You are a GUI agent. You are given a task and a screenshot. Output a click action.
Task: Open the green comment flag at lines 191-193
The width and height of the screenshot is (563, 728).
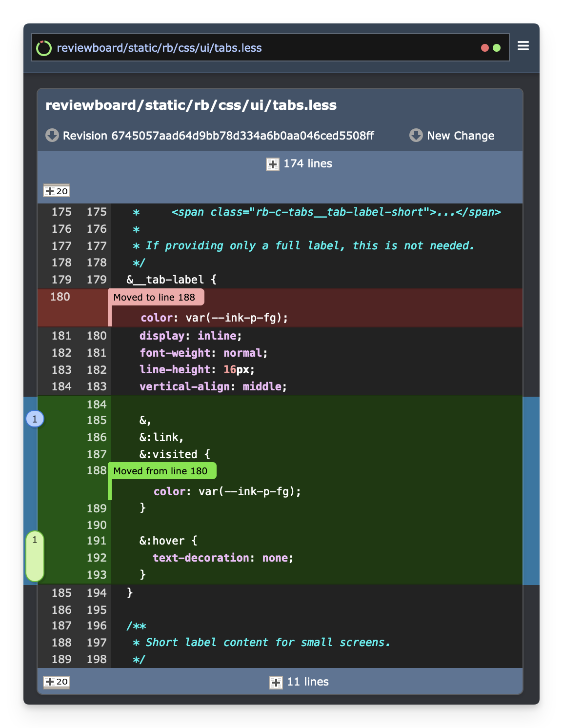coord(35,556)
